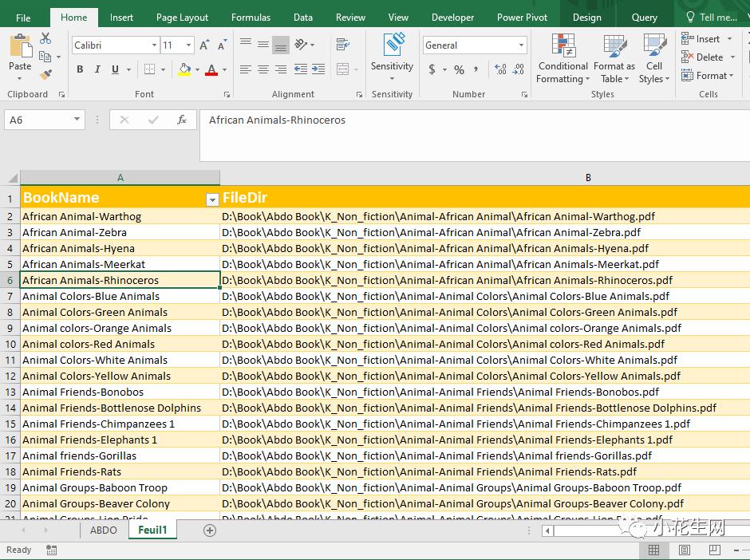Apply Percent Style to the cell
Screen dimensions: 750x560
click(459, 69)
